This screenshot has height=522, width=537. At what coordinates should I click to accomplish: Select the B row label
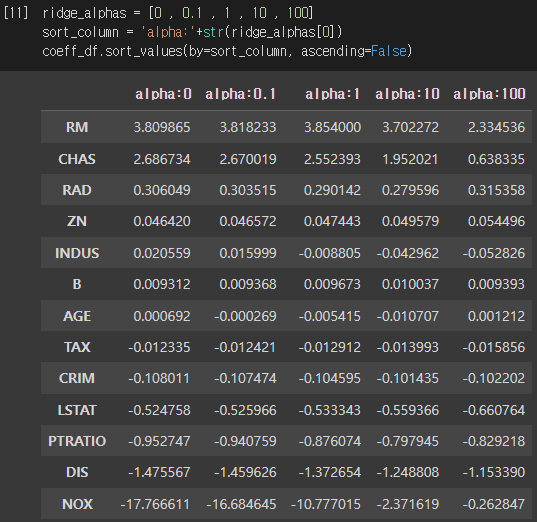pos(77,284)
